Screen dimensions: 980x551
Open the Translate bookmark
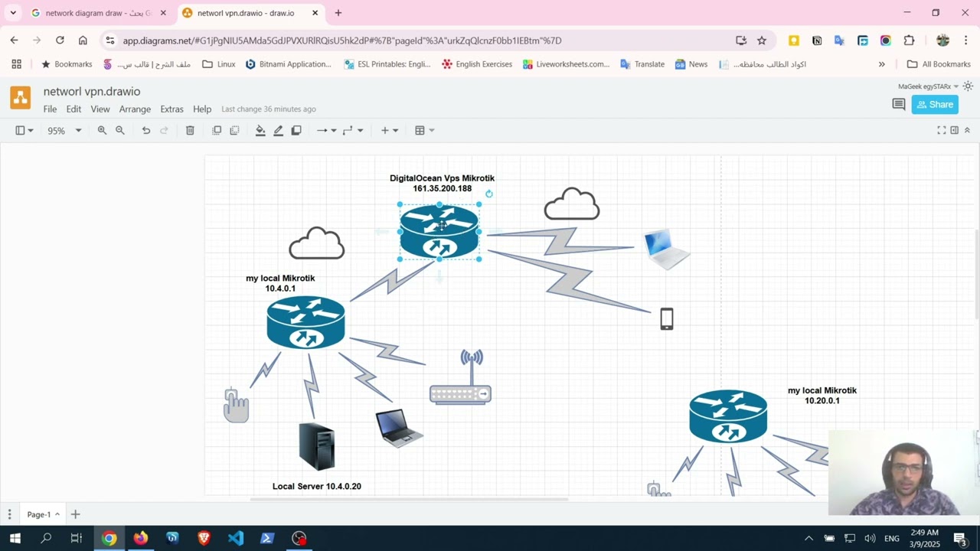(642, 64)
